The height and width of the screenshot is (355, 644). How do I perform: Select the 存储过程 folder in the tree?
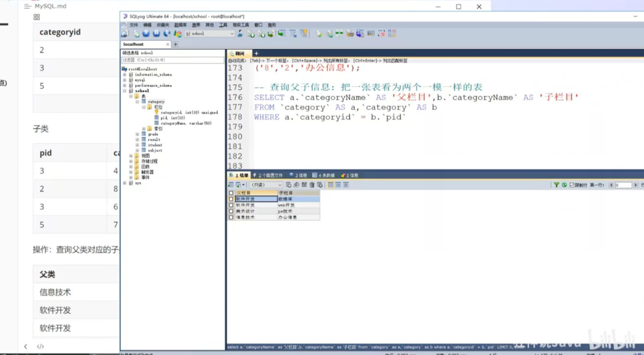tap(149, 161)
